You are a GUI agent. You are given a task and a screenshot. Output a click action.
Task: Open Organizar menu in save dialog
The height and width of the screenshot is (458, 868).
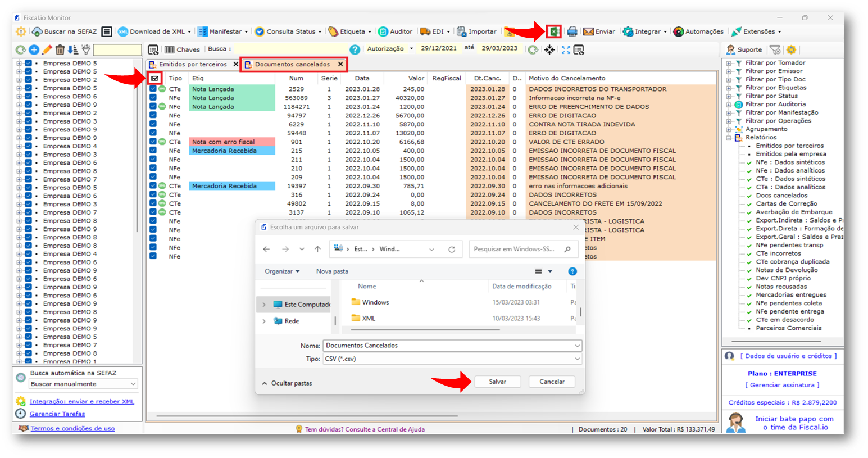(x=282, y=271)
